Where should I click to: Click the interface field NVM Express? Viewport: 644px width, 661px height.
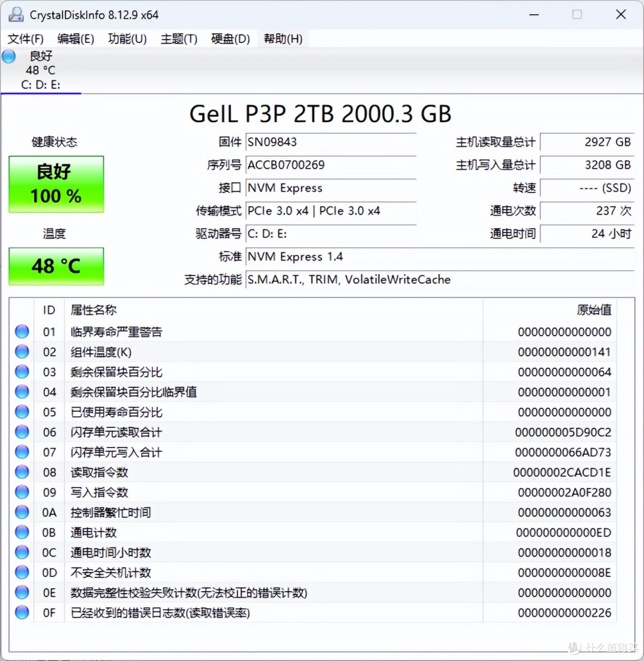point(331,188)
